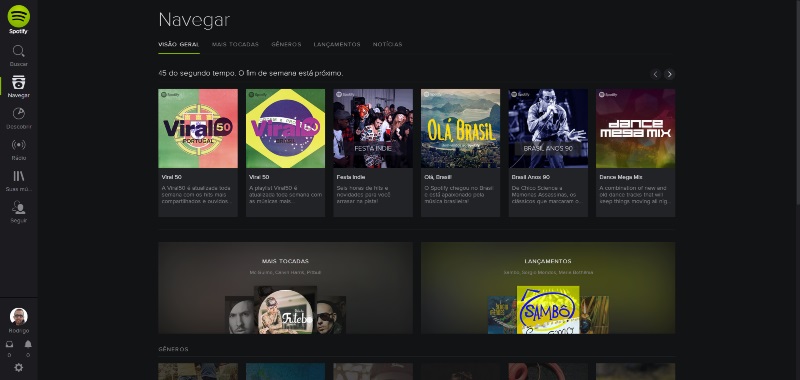Go to next playlists with right arrow

click(x=669, y=74)
